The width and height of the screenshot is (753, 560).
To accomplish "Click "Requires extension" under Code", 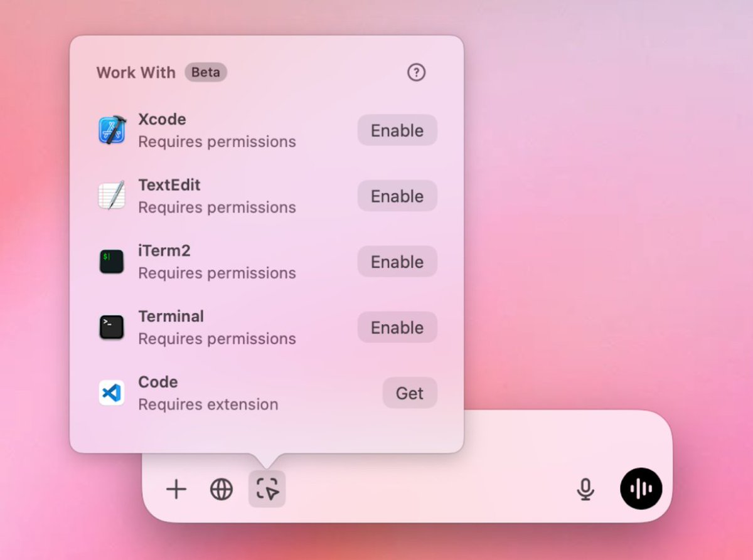I will point(208,404).
